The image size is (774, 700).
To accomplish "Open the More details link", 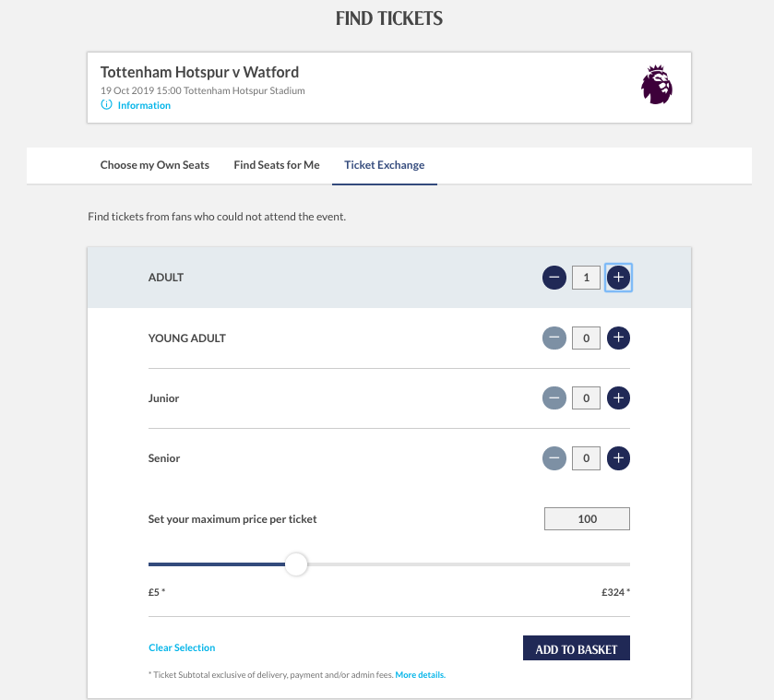I will [x=421, y=675].
